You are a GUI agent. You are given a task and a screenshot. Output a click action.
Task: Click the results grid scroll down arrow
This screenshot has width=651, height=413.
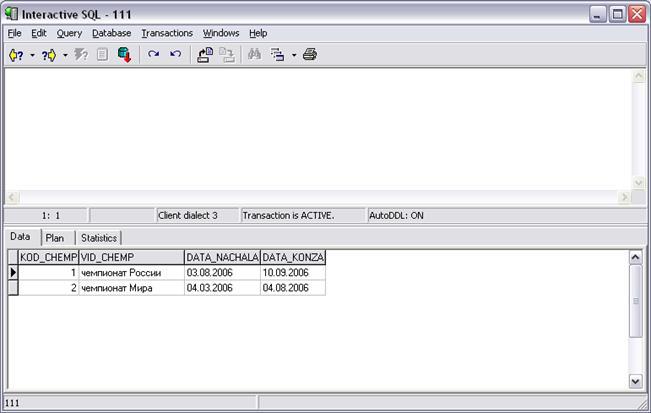tap(635, 381)
